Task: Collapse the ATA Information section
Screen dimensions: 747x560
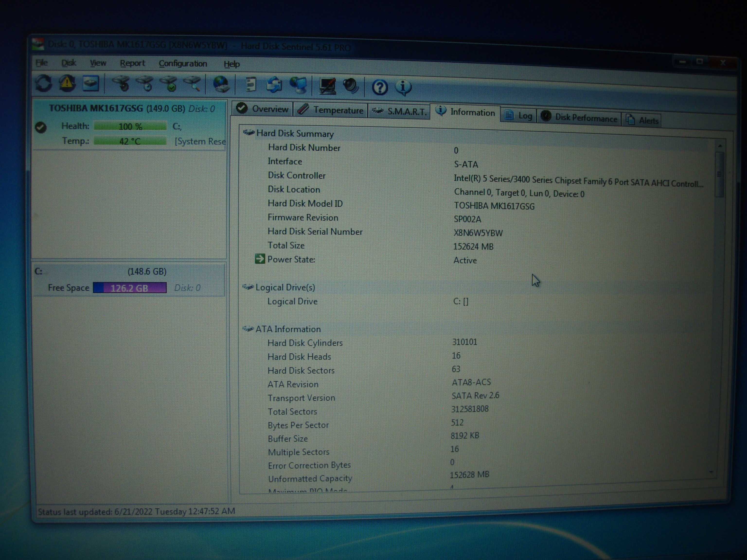Action: click(248, 328)
